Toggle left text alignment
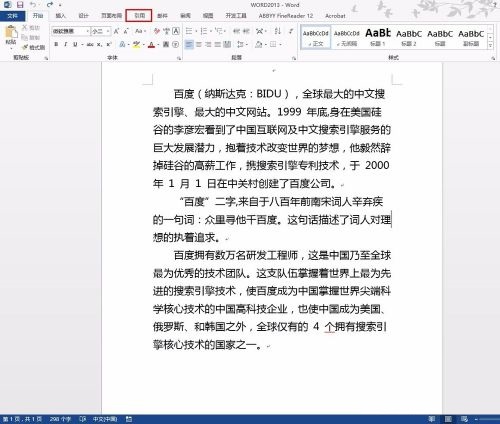Image resolution: width=500 pixels, height=424 pixels. click(189, 44)
